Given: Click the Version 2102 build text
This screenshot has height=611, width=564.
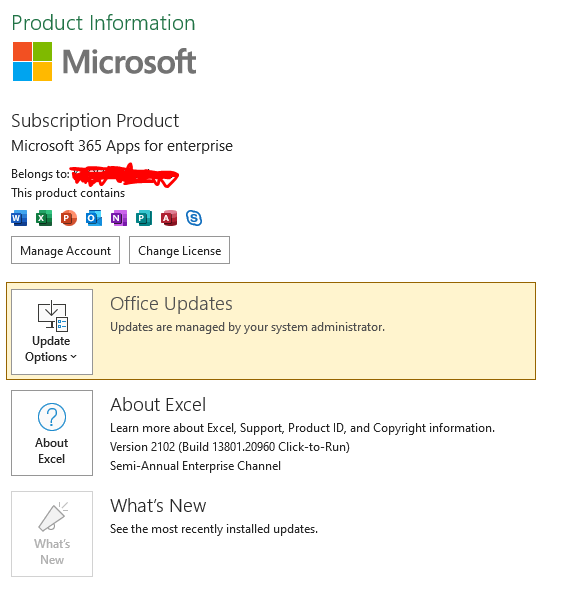Looking at the screenshot, I should 230,447.
